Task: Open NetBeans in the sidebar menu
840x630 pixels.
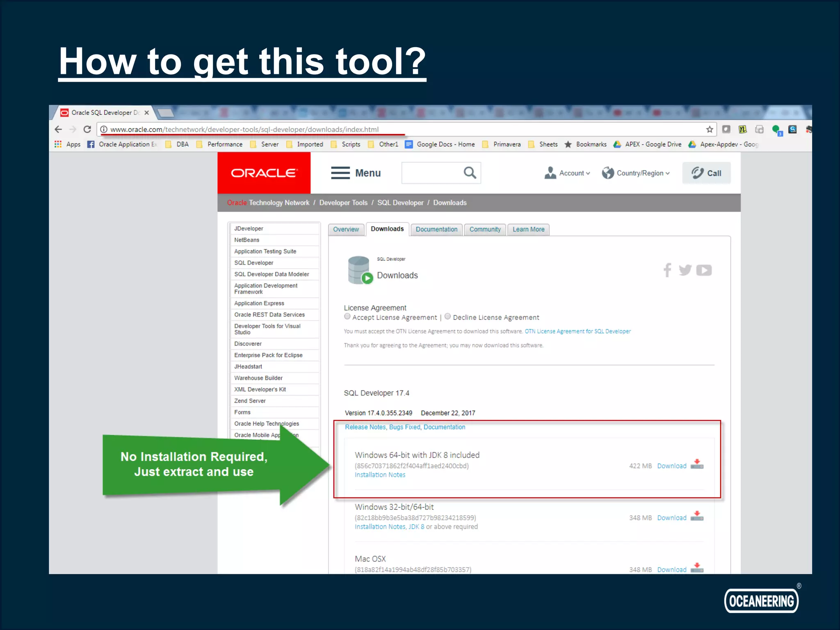Action: pyautogui.click(x=274, y=240)
